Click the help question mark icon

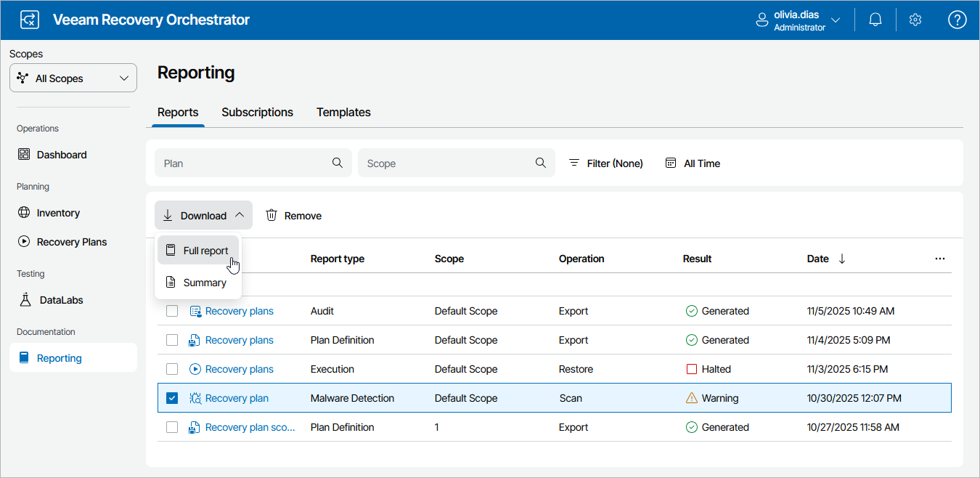(x=957, y=20)
